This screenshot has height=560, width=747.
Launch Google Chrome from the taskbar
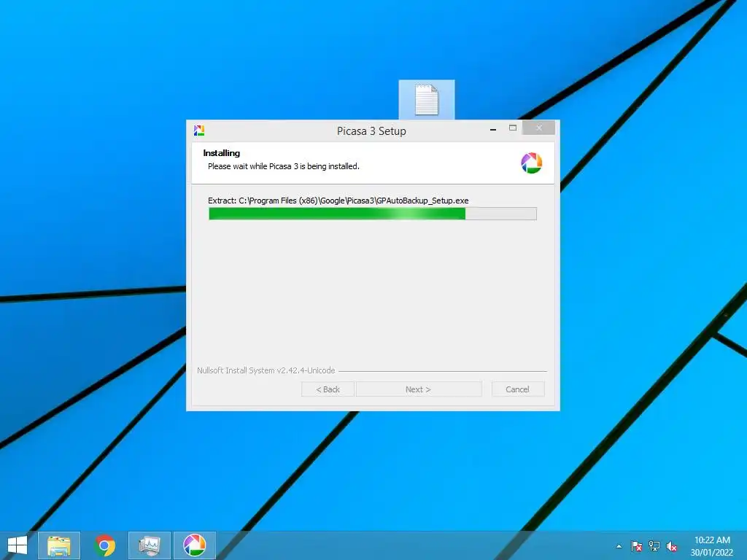(105, 545)
